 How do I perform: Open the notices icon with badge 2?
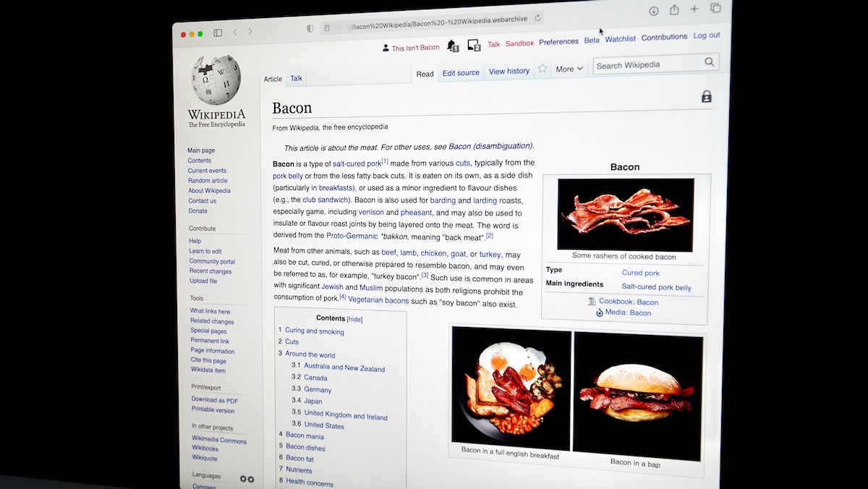tap(474, 46)
